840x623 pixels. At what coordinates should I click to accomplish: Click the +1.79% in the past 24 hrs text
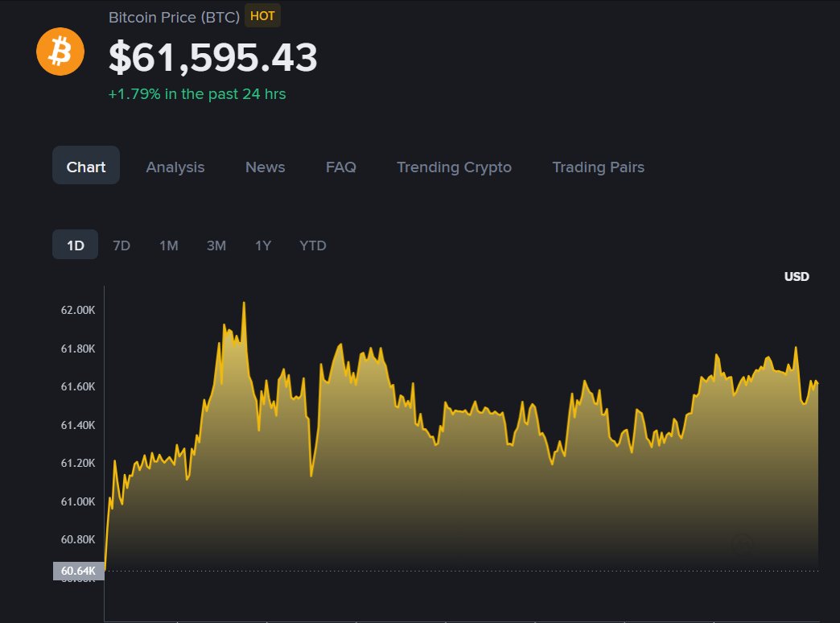coord(197,94)
